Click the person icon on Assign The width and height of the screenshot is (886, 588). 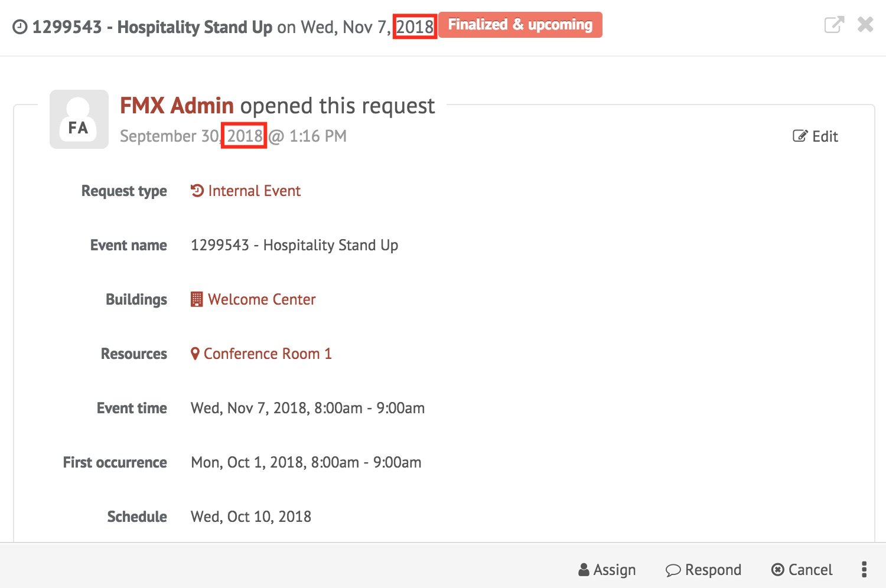584,570
